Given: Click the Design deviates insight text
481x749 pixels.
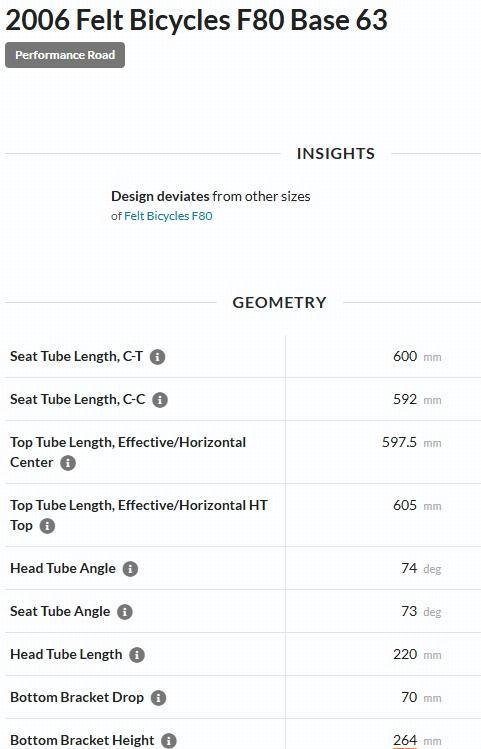Looking at the screenshot, I should (211, 196).
